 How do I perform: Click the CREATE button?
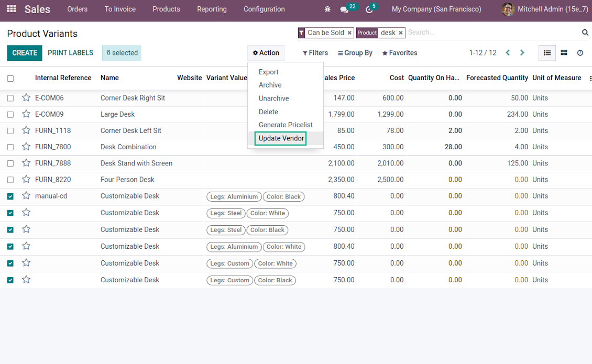pos(25,53)
